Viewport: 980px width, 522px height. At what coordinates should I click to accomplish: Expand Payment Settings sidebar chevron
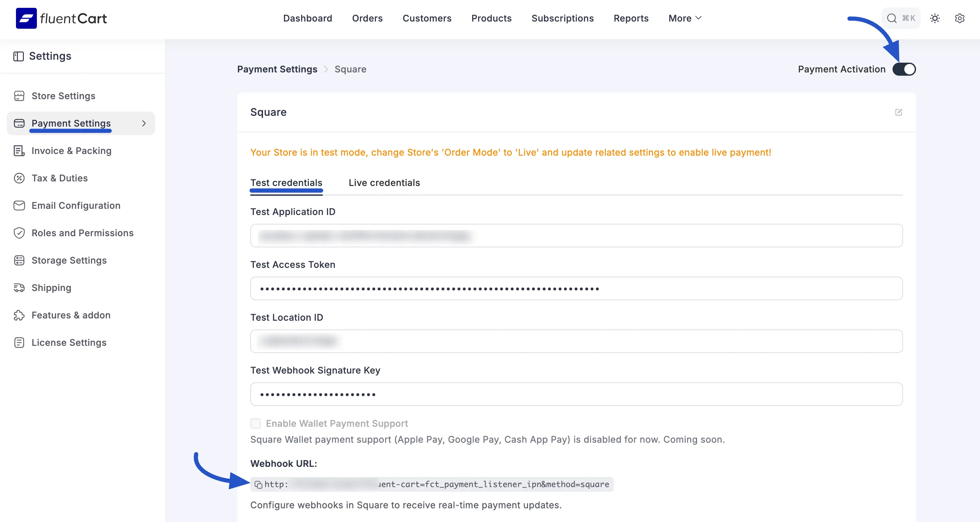[x=144, y=123]
